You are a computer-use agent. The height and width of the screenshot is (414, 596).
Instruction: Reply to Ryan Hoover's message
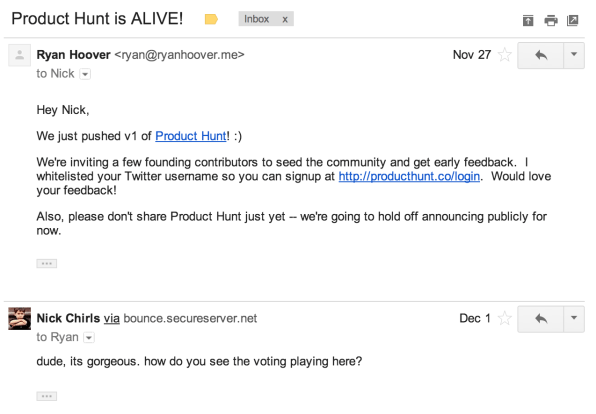541,55
